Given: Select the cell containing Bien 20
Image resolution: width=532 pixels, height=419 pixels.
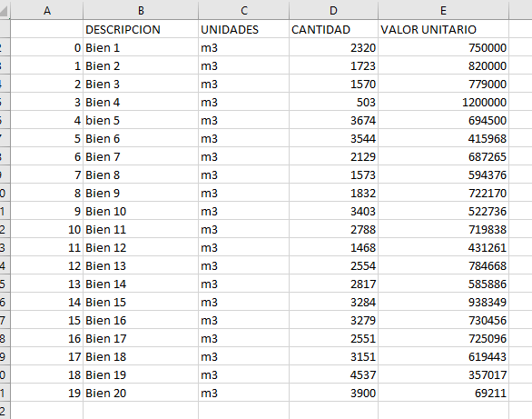Looking at the screenshot, I should coord(141,393).
